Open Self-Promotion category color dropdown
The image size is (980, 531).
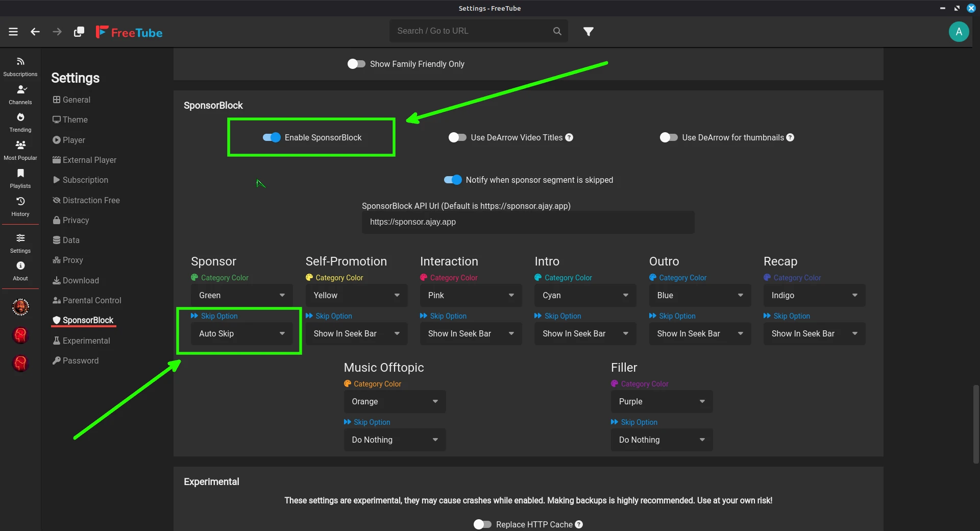pyautogui.click(x=356, y=295)
